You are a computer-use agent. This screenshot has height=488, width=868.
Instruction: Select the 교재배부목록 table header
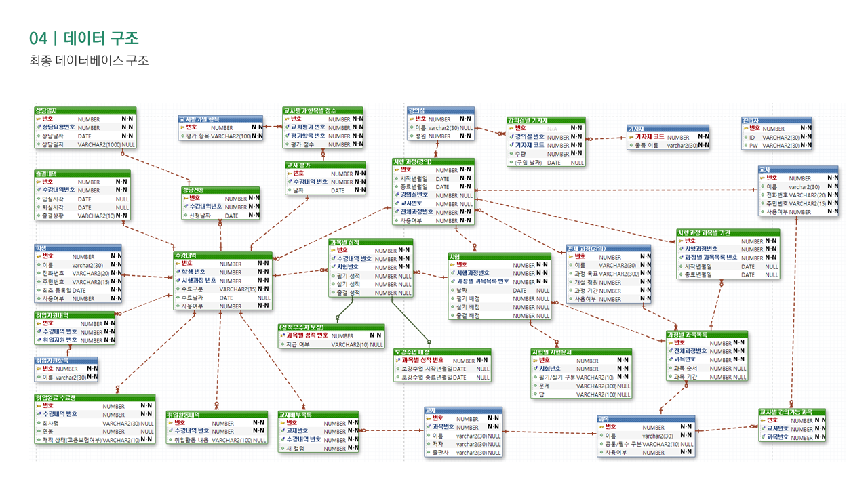tap(318, 414)
